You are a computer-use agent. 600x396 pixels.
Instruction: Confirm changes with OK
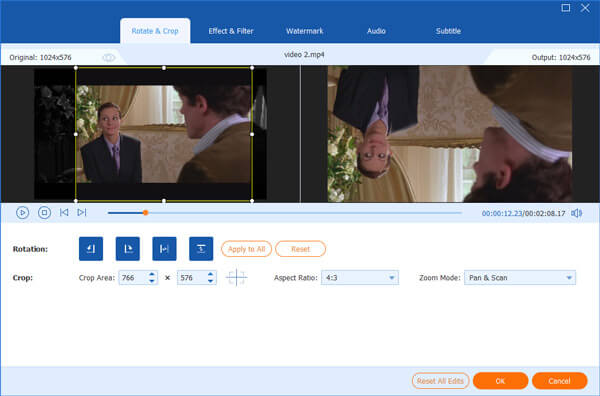501,381
